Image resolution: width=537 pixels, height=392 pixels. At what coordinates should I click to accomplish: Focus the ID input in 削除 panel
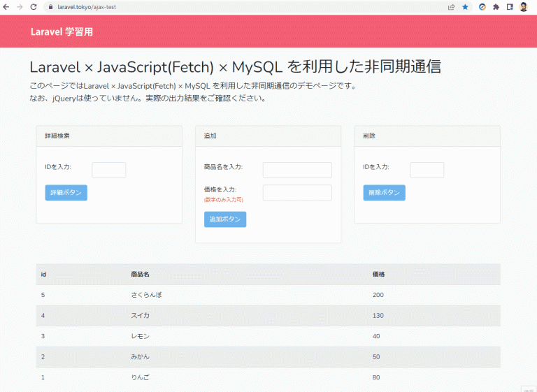[427, 170]
